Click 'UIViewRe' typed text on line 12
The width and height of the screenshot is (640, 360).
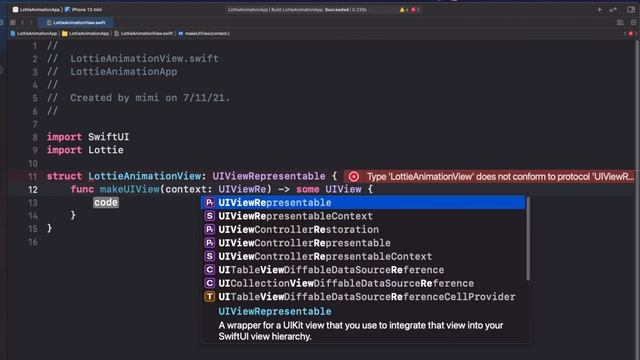click(242, 189)
